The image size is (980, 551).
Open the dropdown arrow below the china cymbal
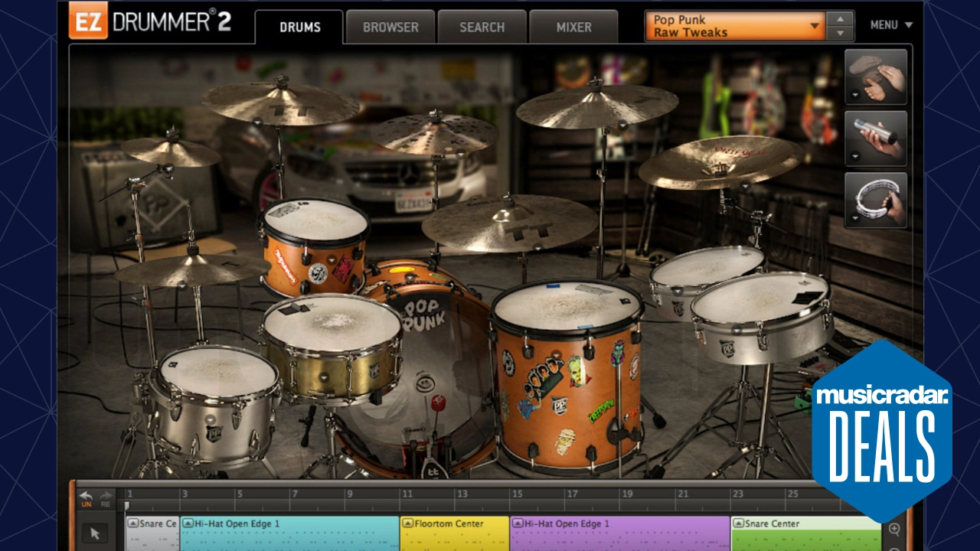click(x=745, y=185)
